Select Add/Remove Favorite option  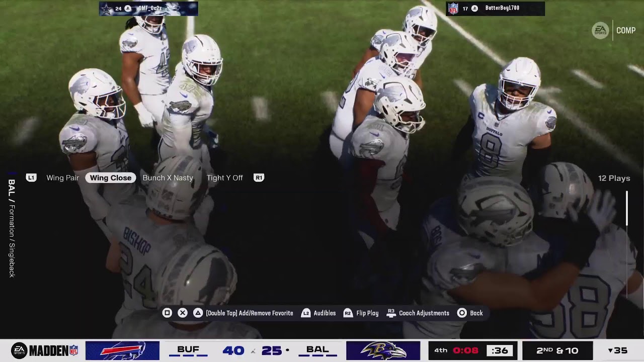click(x=250, y=313)
